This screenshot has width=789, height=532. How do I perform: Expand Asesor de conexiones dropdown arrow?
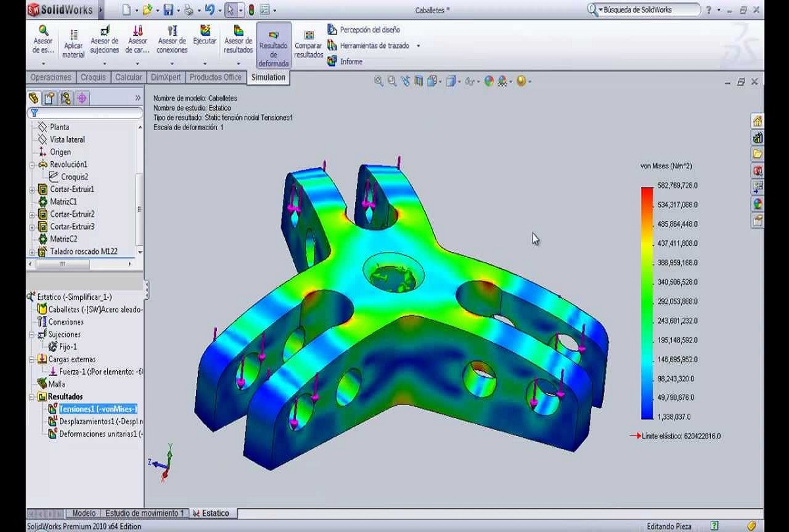coord(172,64)
